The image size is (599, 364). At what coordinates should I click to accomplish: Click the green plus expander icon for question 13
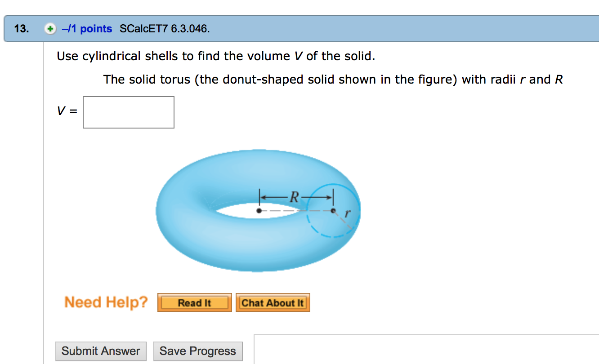pos(51,28)
